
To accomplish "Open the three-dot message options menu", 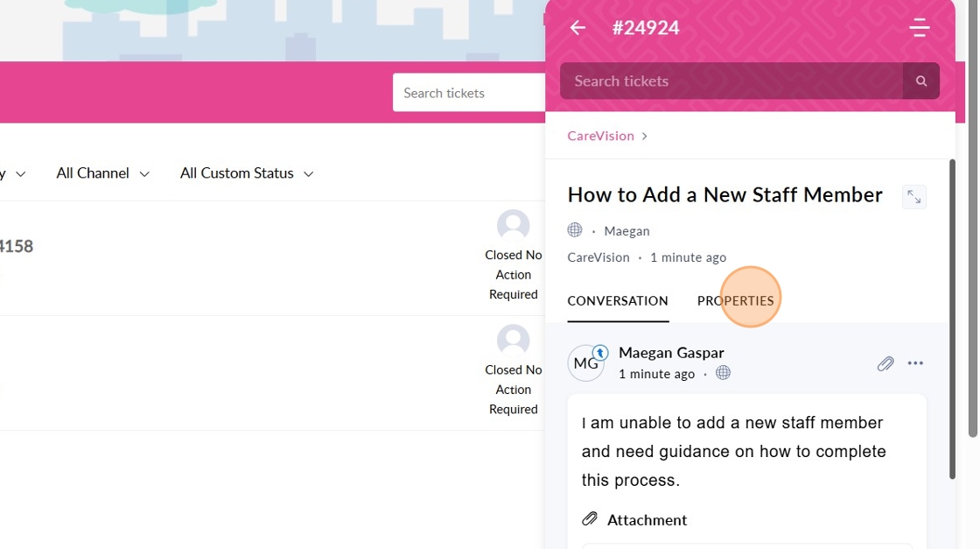I will [x=915, y=363].
